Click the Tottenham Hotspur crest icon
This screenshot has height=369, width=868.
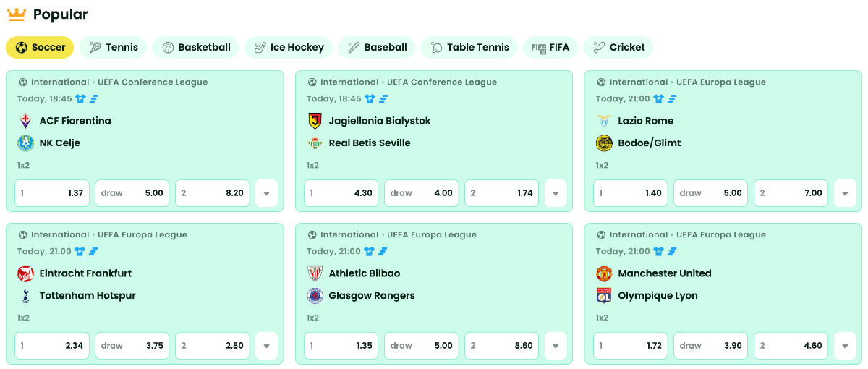point(25,296)
